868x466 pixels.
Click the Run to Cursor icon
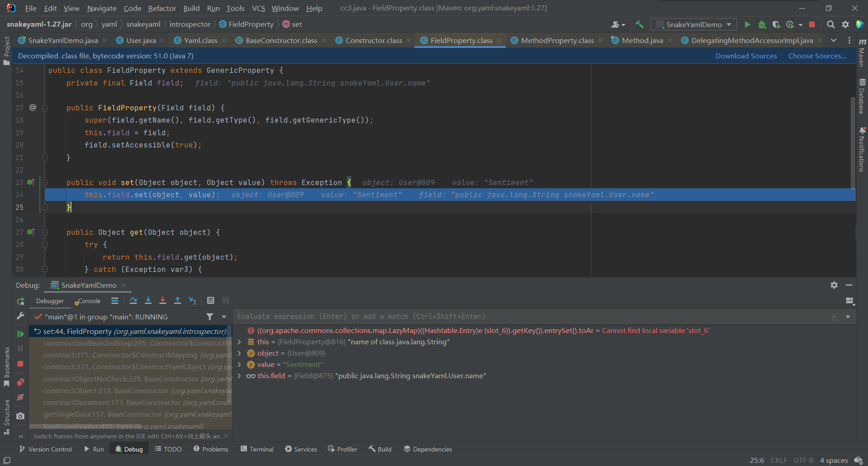tap(193, 300)
